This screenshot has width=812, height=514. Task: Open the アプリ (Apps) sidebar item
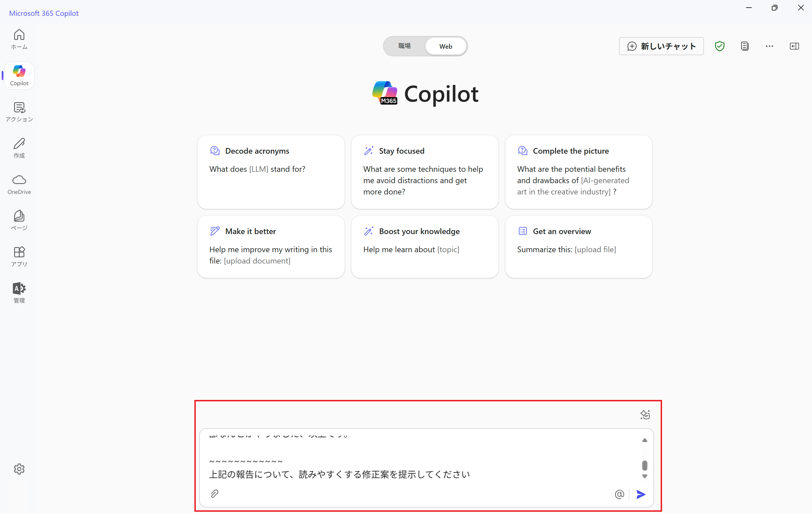click(x=19, y=257)
